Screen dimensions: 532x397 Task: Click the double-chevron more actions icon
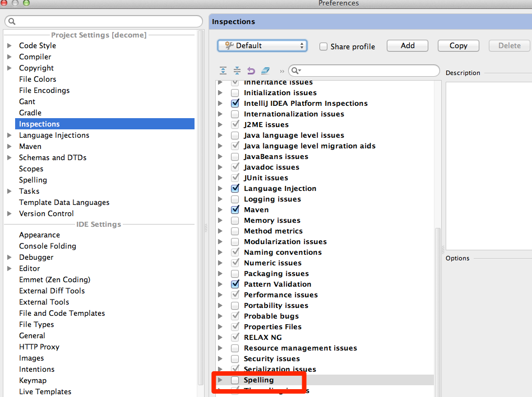[x=281, y=71]
